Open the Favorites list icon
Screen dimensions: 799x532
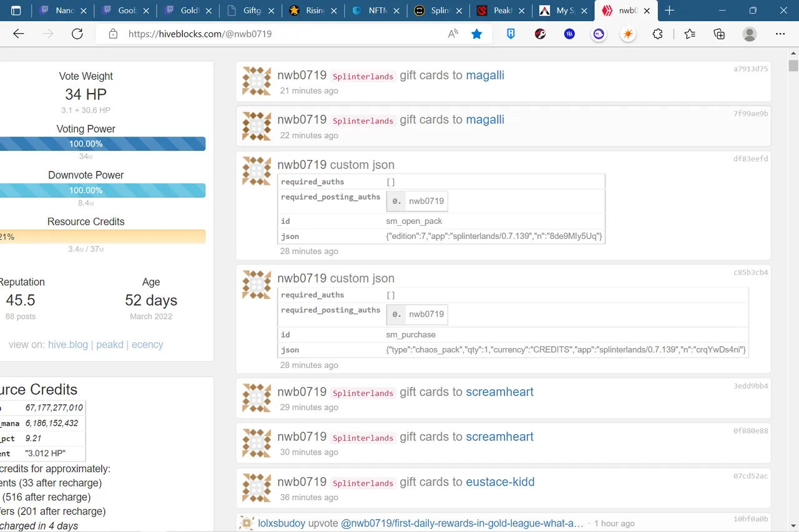point(690,34)
